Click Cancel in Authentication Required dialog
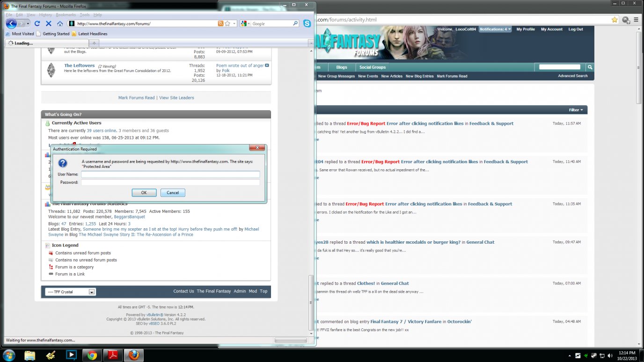This screenshot has width=644, height=362. pyautogui.click(x=173, y=193)
